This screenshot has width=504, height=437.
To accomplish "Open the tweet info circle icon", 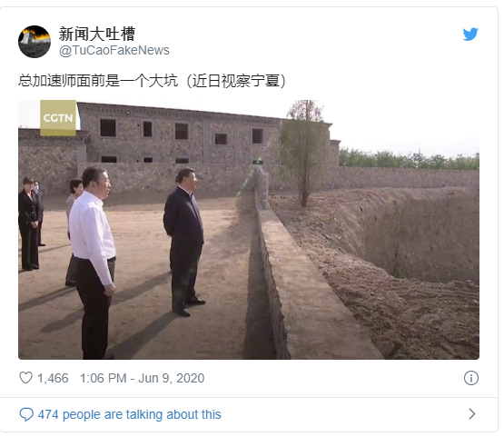I will click(x=471, y=378).
